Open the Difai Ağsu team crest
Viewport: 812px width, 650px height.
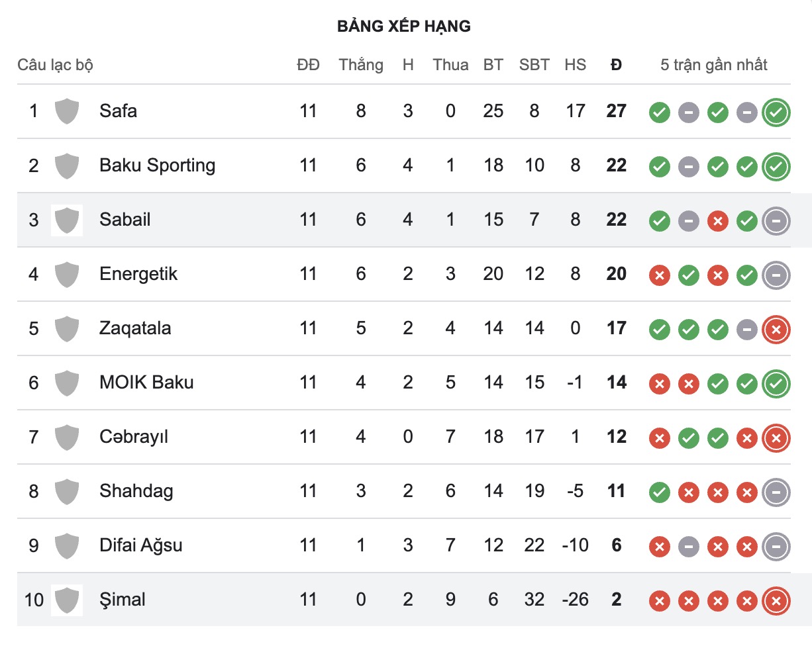66,546
